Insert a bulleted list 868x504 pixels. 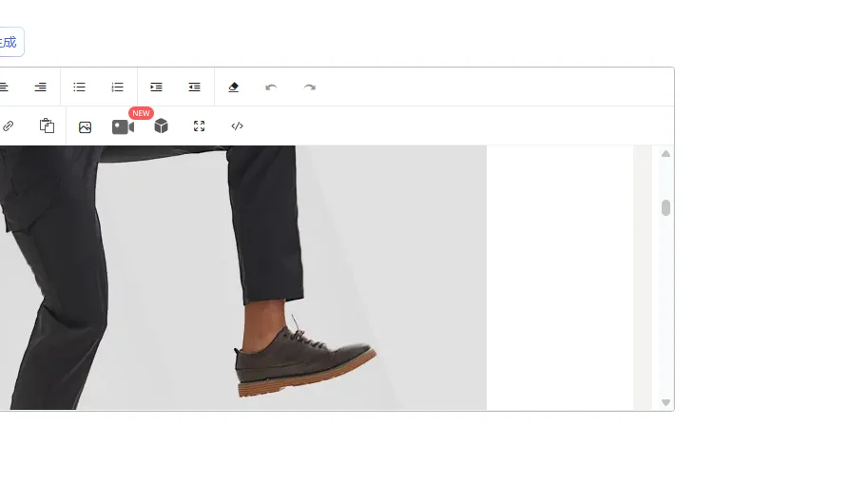click(79, 87)
